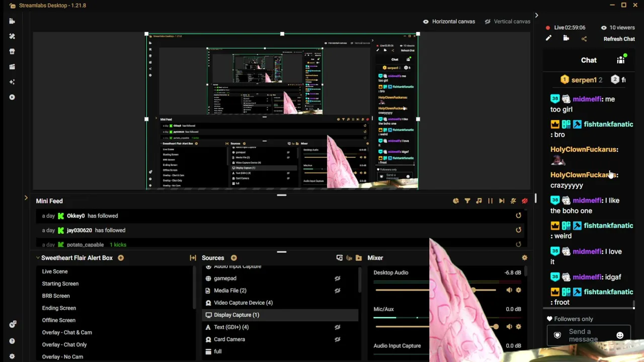The height and width of the screenshot is (362, 644).
Task: Open Mic/Aux settings gear
Action: [519, 327]
